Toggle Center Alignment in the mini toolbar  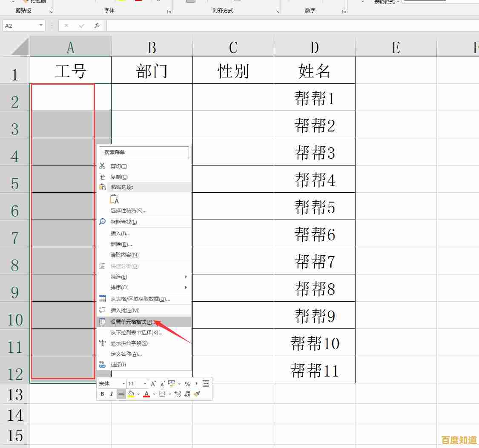pos(120,394)
